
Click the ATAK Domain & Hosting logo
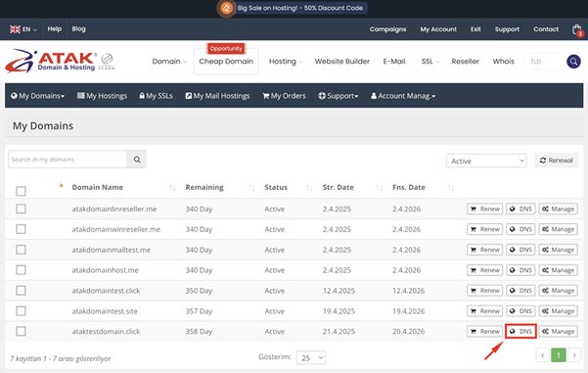(x=60, y=61)
